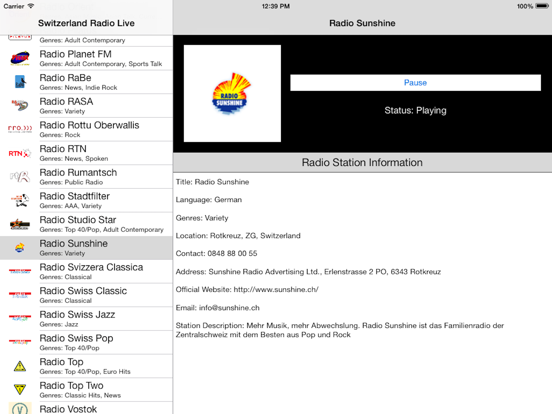Click the 12:39 PM clock in status bar
This screenshot has height=414, width=552.
[276, 6]
